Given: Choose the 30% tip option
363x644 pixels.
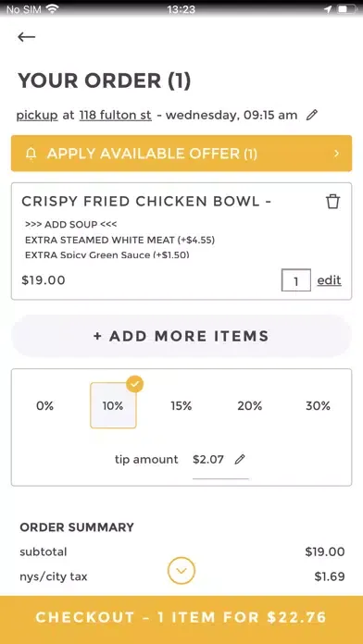Looking at the screenshot, I should tap(318, 406).
